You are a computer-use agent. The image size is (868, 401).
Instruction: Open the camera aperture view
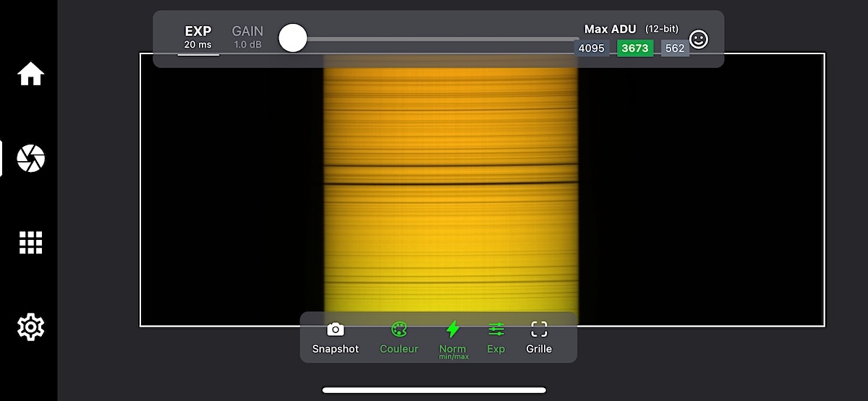pos(30,158)
